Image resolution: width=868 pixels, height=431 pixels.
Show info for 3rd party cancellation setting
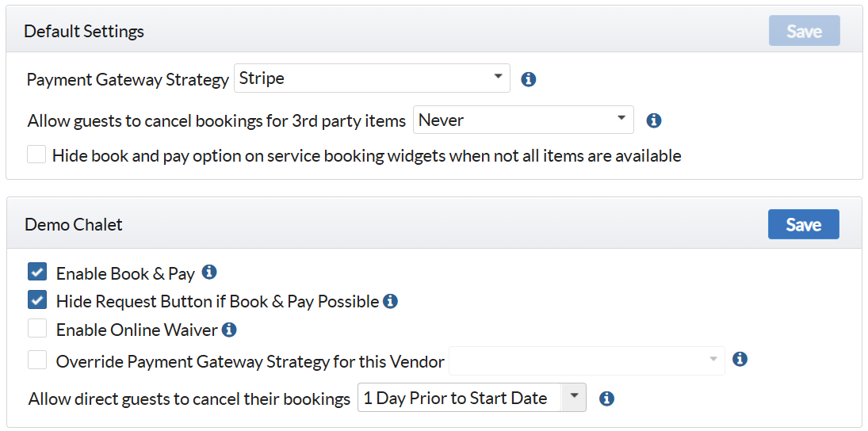(x=654, y=120)
